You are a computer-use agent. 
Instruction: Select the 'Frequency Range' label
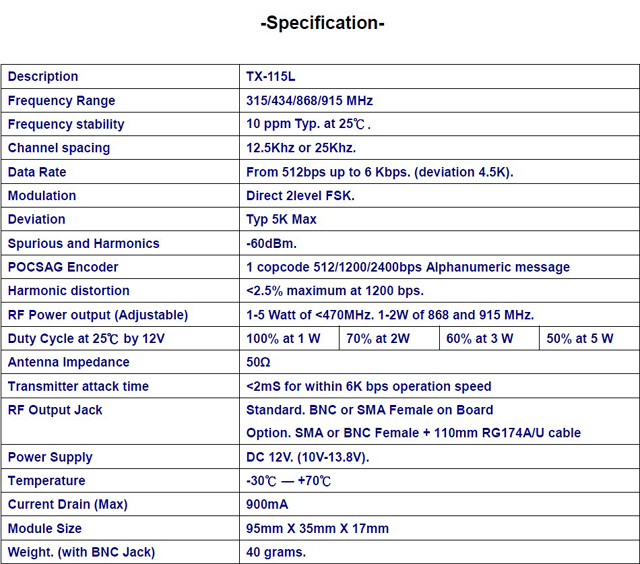point(61,101)
